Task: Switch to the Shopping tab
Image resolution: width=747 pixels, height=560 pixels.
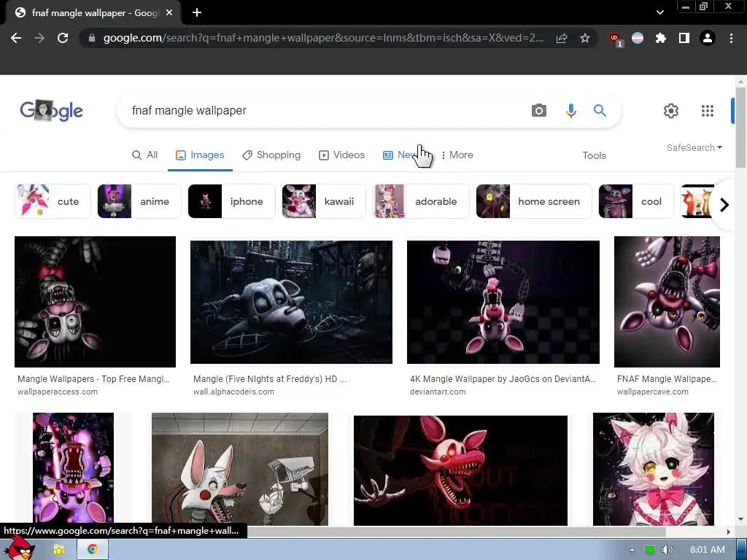Action: [271, 155]
